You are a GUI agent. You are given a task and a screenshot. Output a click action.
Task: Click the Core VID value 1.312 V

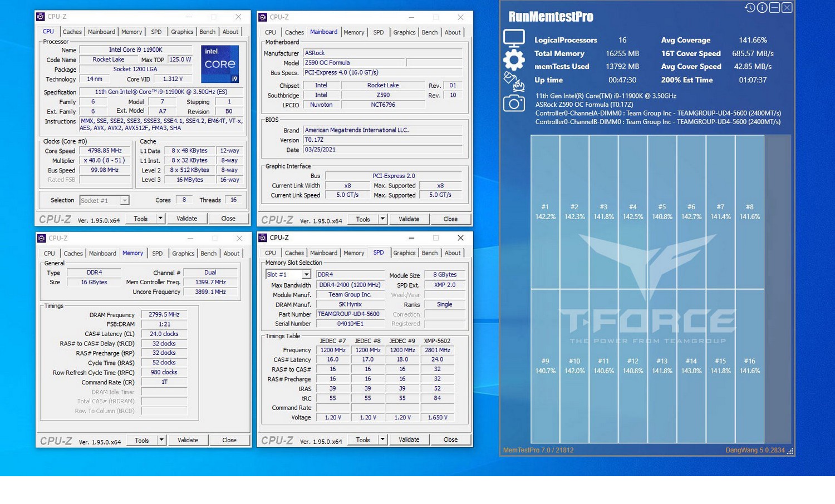click(x=173, y=79)
